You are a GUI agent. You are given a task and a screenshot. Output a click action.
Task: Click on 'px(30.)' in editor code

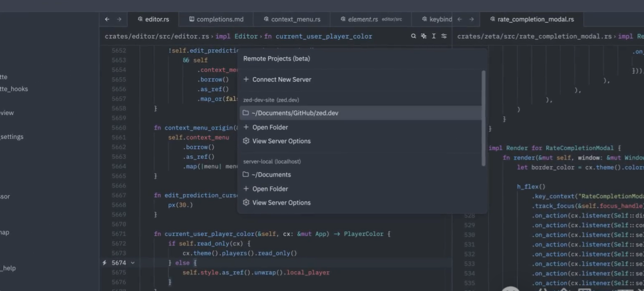(180, 205)
